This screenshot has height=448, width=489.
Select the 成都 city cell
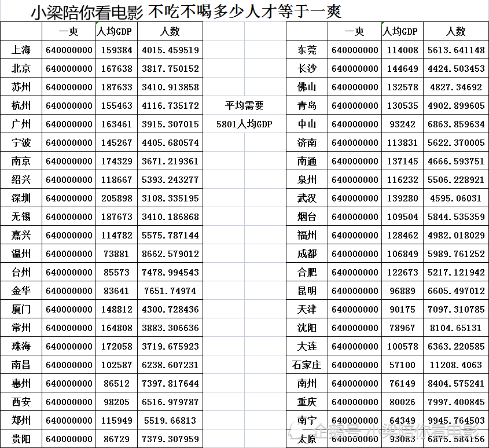tap(307, 254)
